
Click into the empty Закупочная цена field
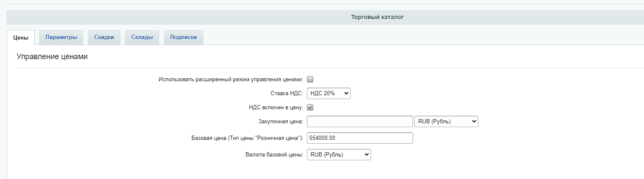(360, 122)
